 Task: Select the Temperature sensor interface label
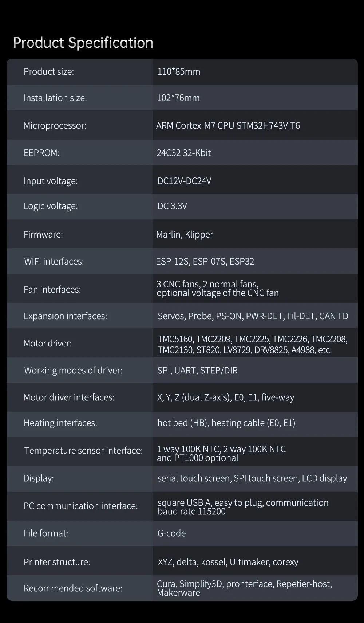click(83, 451)
